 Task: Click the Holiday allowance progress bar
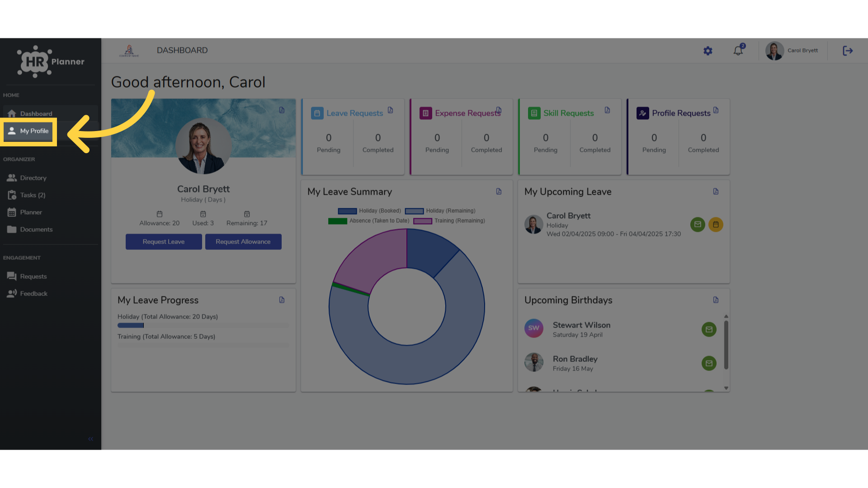203,325
